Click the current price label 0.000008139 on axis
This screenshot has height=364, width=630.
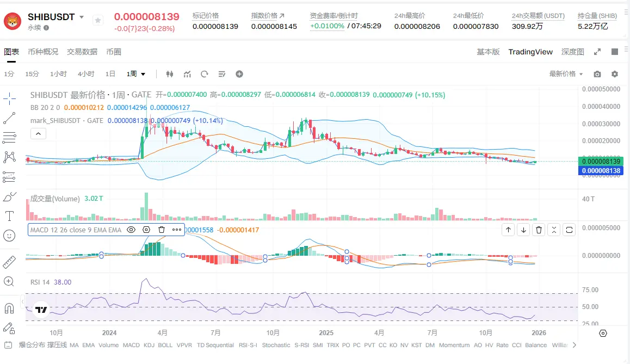pos(601,161)
